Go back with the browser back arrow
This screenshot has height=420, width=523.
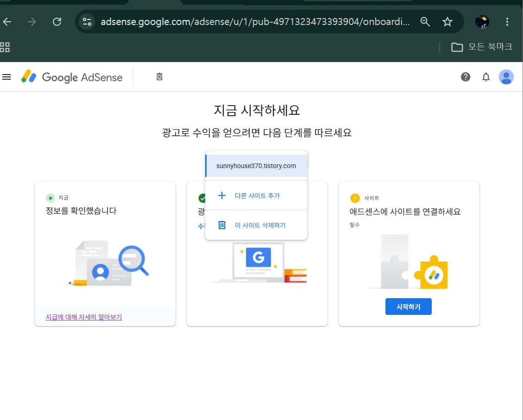coord(7,22)
